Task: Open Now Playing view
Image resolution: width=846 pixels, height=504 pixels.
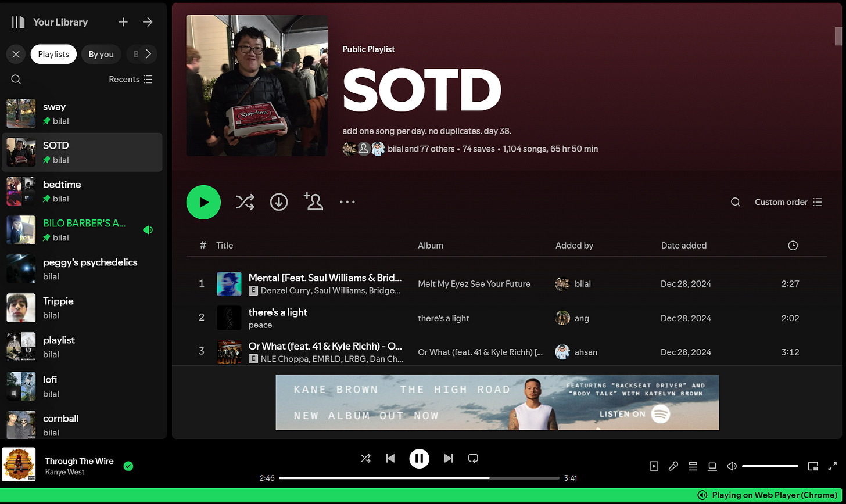Action: click(x=654, y=466)
